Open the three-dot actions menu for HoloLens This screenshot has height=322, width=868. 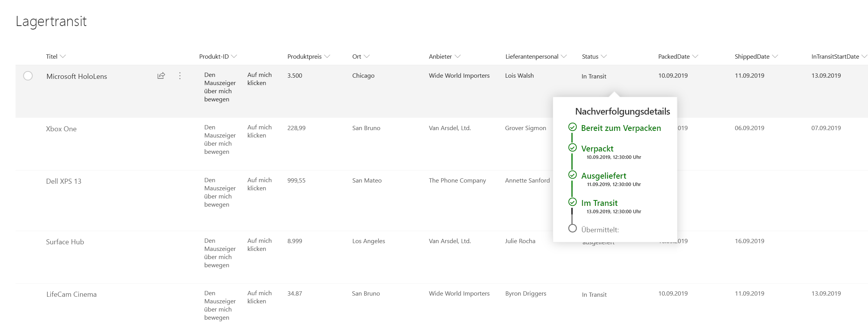[180, 76]
